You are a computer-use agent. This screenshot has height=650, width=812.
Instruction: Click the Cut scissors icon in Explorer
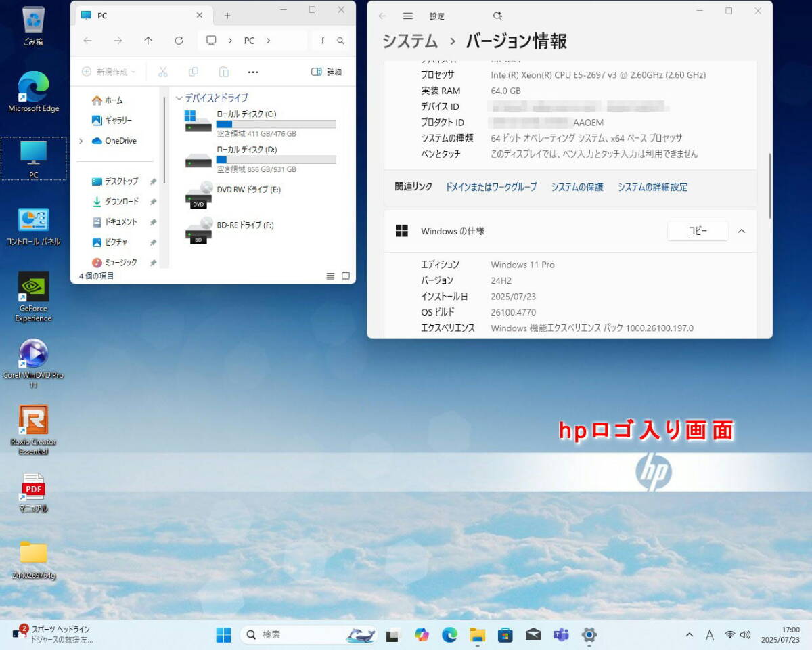162,72
